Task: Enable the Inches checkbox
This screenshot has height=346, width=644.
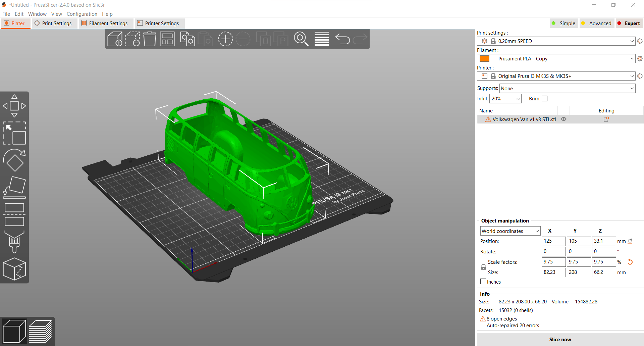Action: click(483, 282)
